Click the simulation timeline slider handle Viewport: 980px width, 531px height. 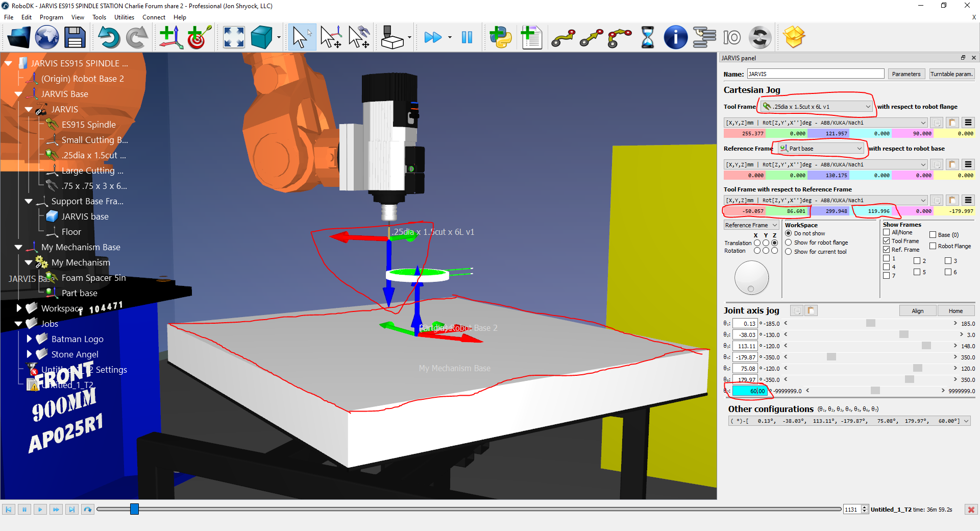(134, 509)
